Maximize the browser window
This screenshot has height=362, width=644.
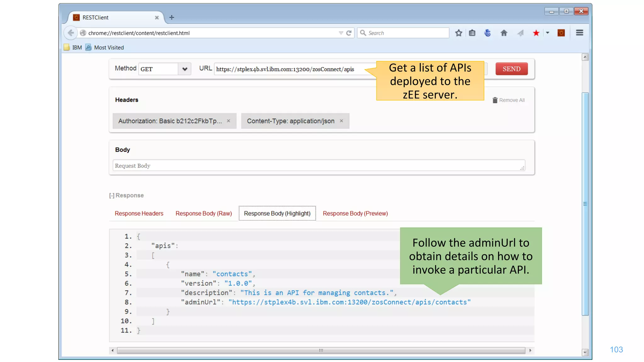(566, 11)
